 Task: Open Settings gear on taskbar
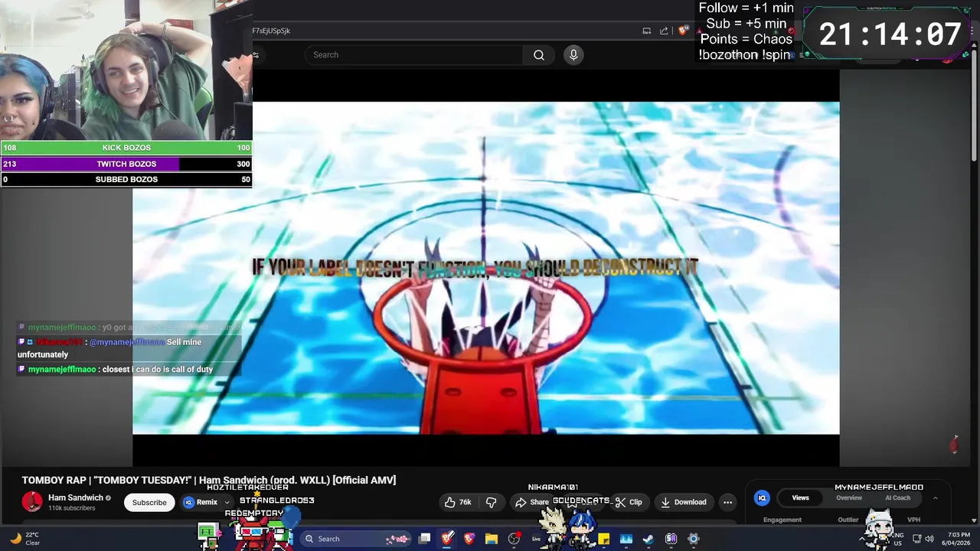click(694, 539)
